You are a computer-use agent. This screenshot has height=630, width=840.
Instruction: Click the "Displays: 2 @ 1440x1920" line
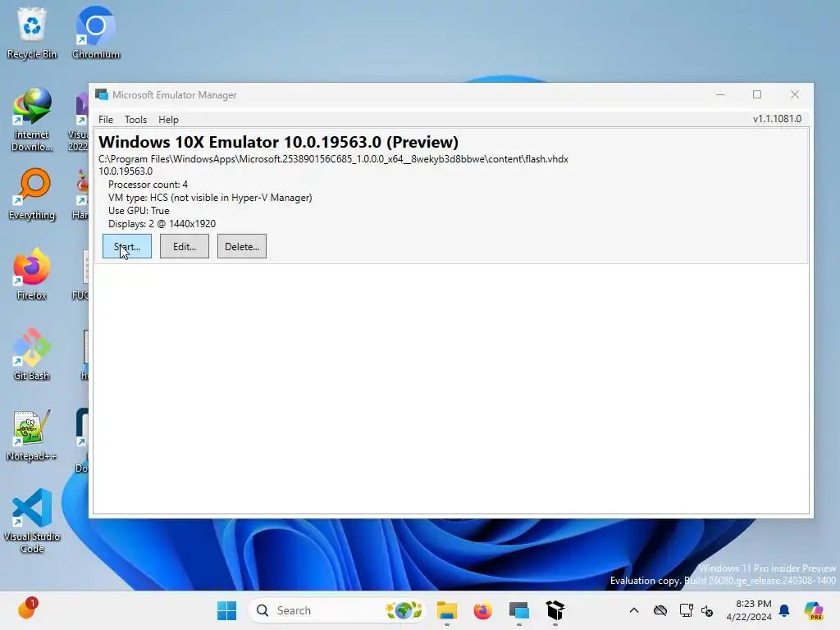(x=162, y=224)
